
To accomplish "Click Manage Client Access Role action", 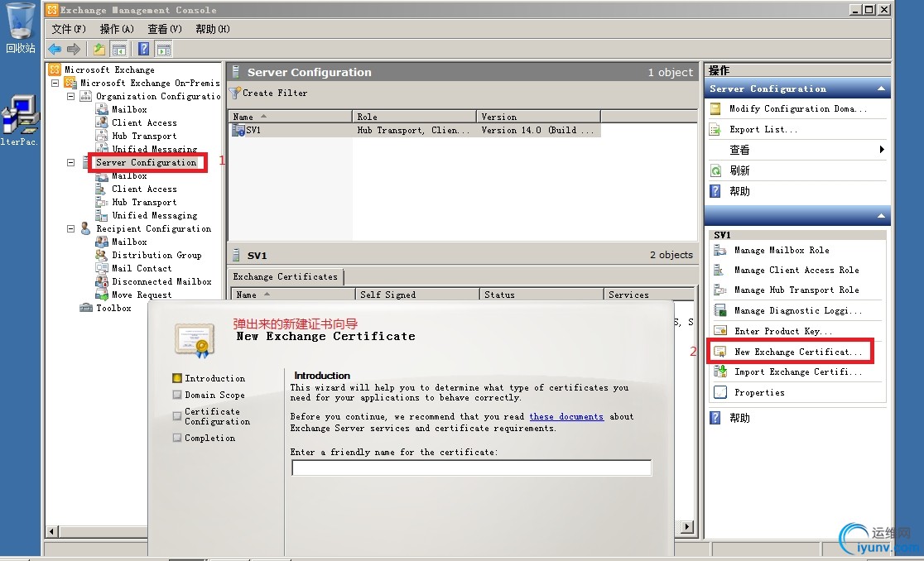I will (796, 271).
